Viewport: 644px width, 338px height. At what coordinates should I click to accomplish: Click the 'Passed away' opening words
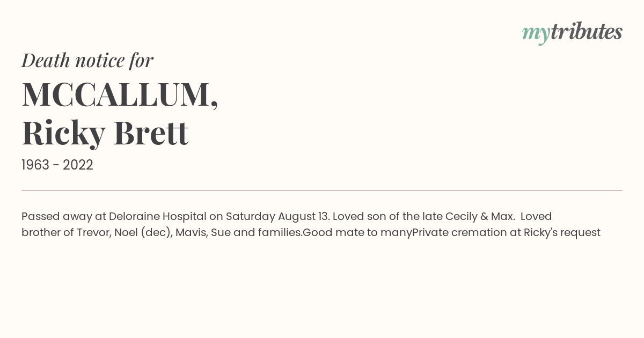[56, 217]
